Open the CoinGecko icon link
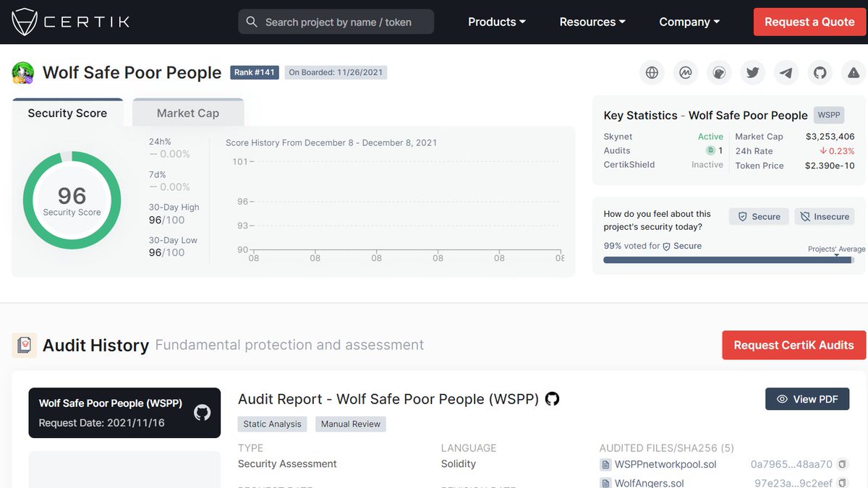This screenshot has height=488, width=868. click(x=719, y=72)
